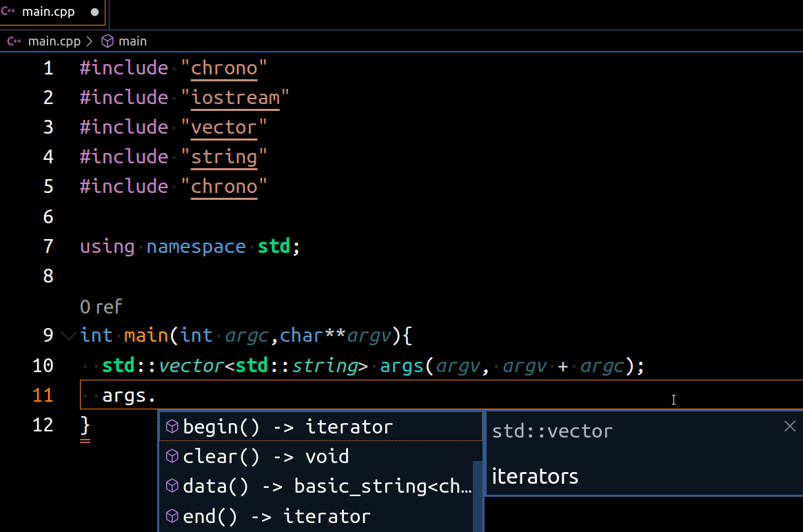Screen dimensions: 803x532
Task: Click the method icon beside begin() suggestion
Action: click(172, 427)
